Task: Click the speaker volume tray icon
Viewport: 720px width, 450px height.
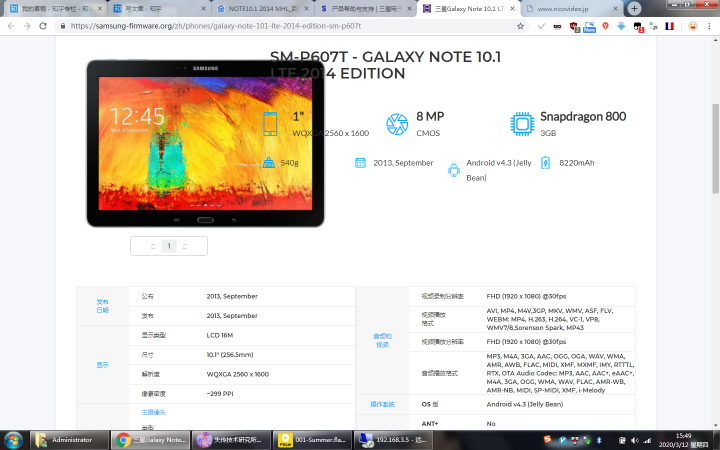Action: 635,440
